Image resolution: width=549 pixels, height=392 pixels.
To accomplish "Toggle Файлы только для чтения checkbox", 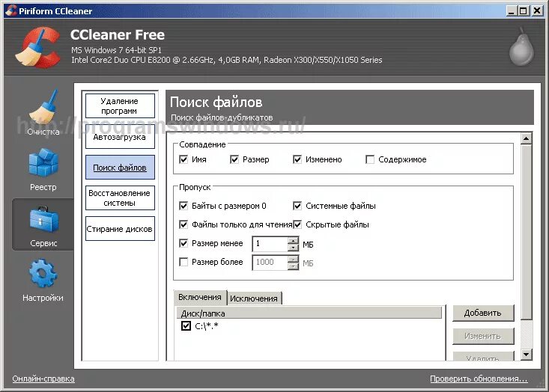I will 183,224.
